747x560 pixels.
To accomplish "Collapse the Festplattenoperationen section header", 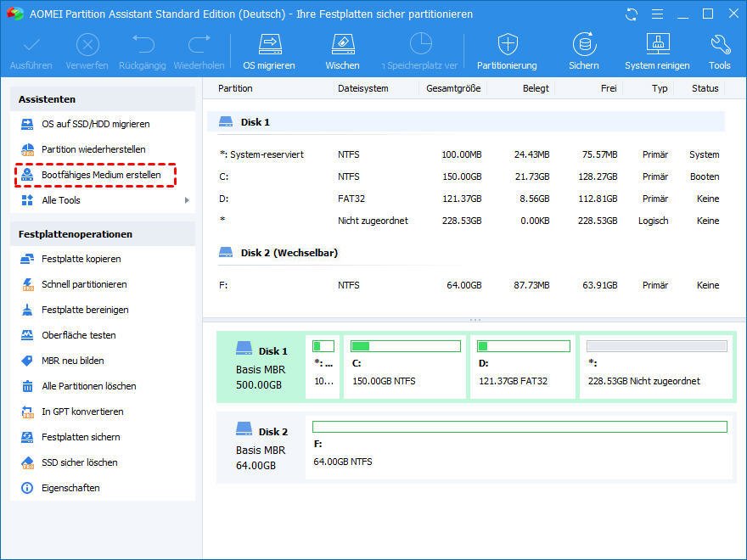I will (x=103, y=234).
